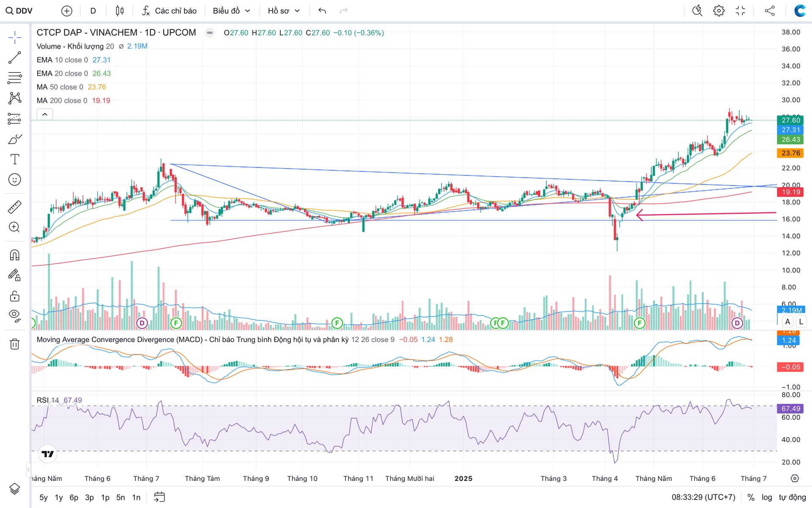Viewport: 812px width, 508px height.
Task: Click the log scale button
Action: (x=767, y=497)
